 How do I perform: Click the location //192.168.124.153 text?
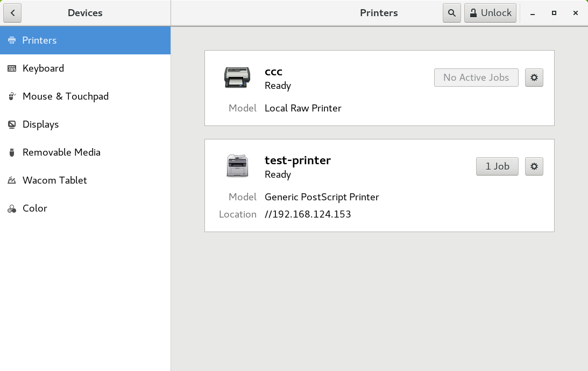308,214
